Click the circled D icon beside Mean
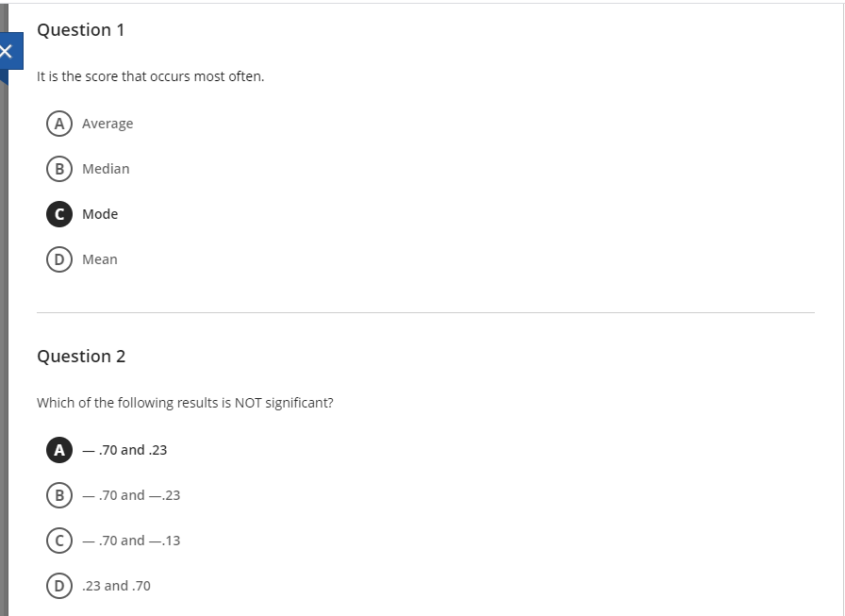Image resolution: width=845 pixels, height=616 pixels. click(x=59, y=258)
